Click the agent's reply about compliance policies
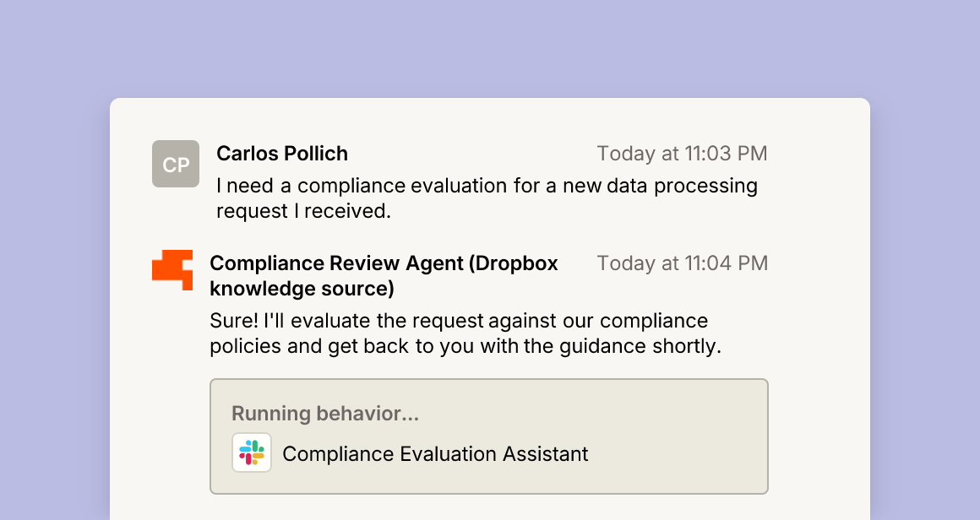The width and height of the screenshot is (980, 520). 465,333
